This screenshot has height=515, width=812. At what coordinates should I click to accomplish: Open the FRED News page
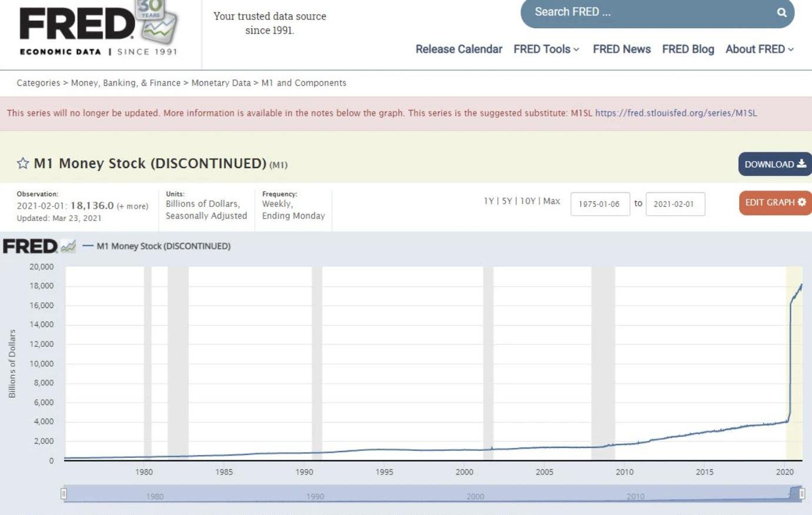pos(622,49)
